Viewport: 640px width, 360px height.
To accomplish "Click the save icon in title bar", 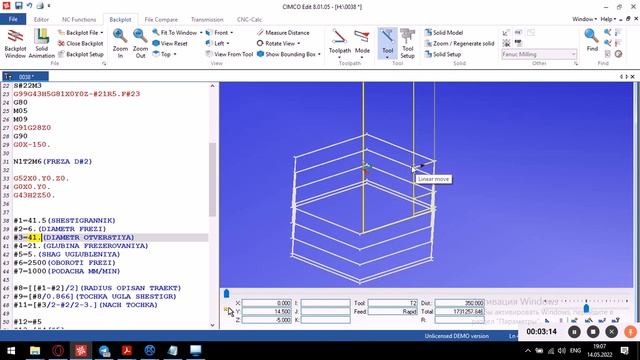I will click(18, 6).
